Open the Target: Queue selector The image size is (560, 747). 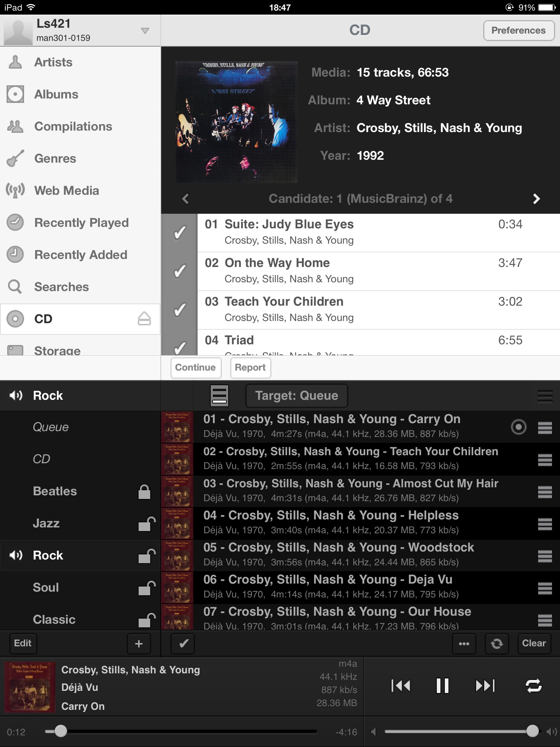tap(297, 396)
